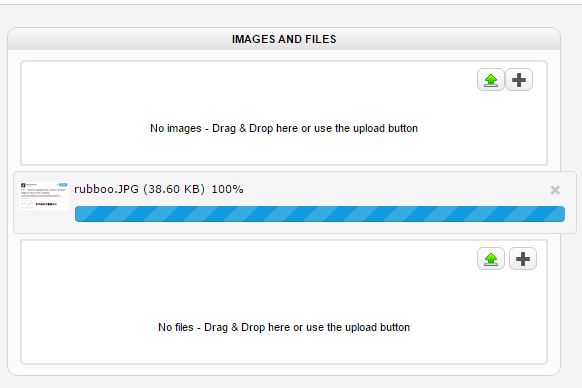Image resolution: width=582 pixels, height=388 pixels.
Task: Click the green upload arrow in files section
Action: [x=491, y=259]
